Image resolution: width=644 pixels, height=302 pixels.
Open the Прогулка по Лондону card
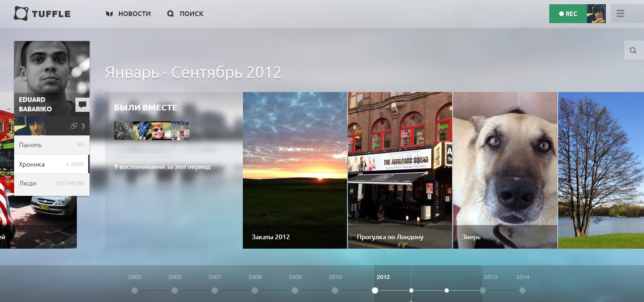point(400,170)
